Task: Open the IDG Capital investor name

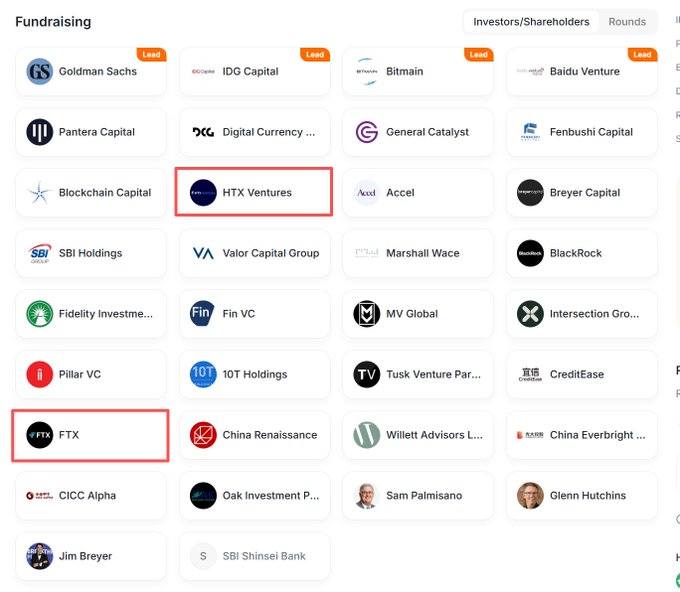Action: point(250,71)
